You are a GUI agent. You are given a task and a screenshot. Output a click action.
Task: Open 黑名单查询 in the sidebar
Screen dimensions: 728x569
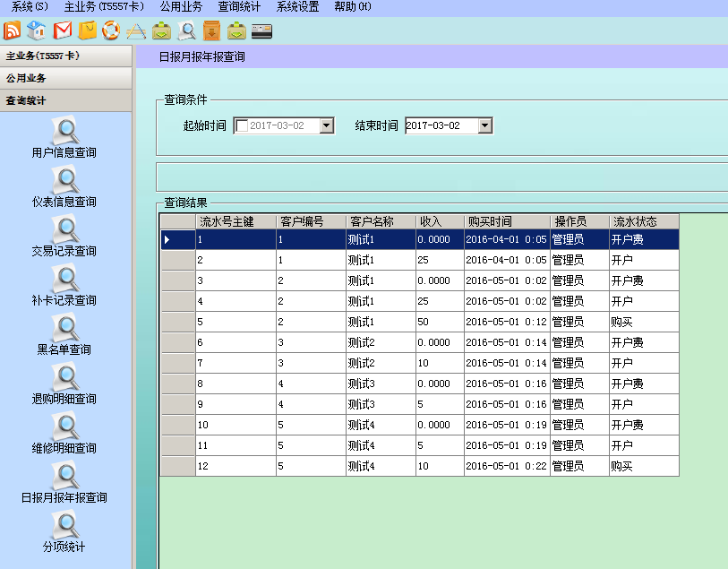point(64,334)
